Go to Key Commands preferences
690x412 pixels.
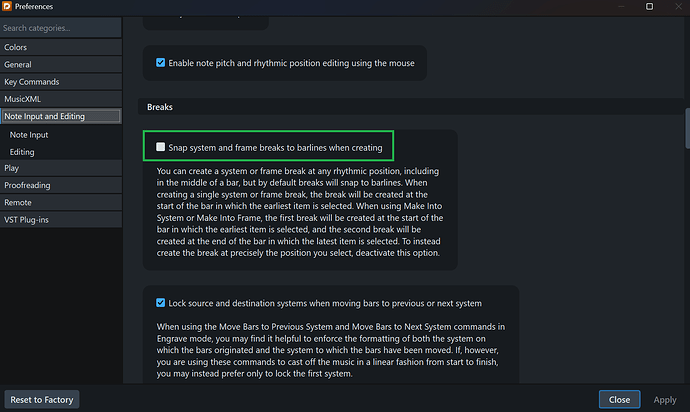tap(31, 82)
